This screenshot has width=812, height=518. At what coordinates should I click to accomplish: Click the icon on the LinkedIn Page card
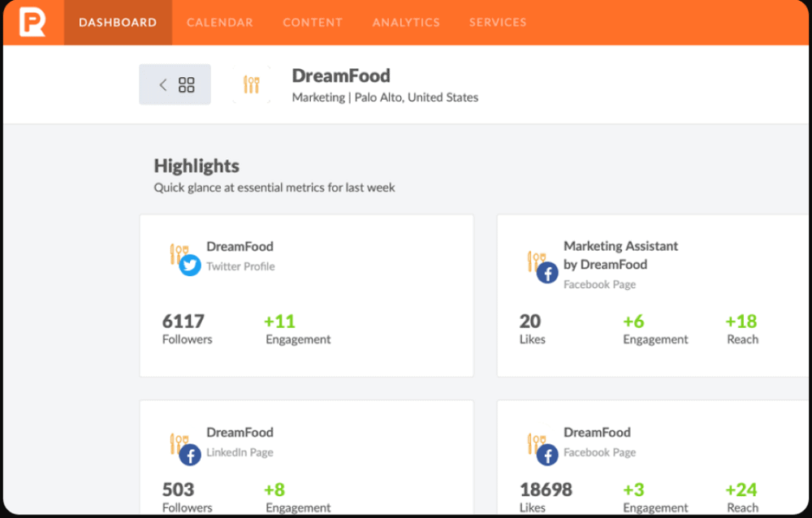190,455
